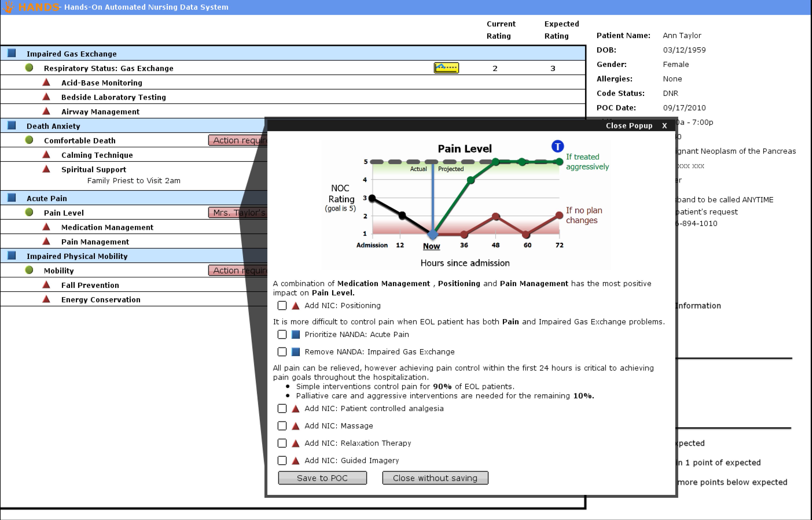Open the blue T info icon on Pain Level chart
The height and width of the screenshot is (520, 812).
tap(558, 146)
